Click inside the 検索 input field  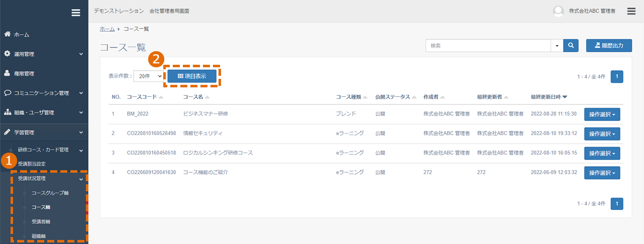click(488, 46)
